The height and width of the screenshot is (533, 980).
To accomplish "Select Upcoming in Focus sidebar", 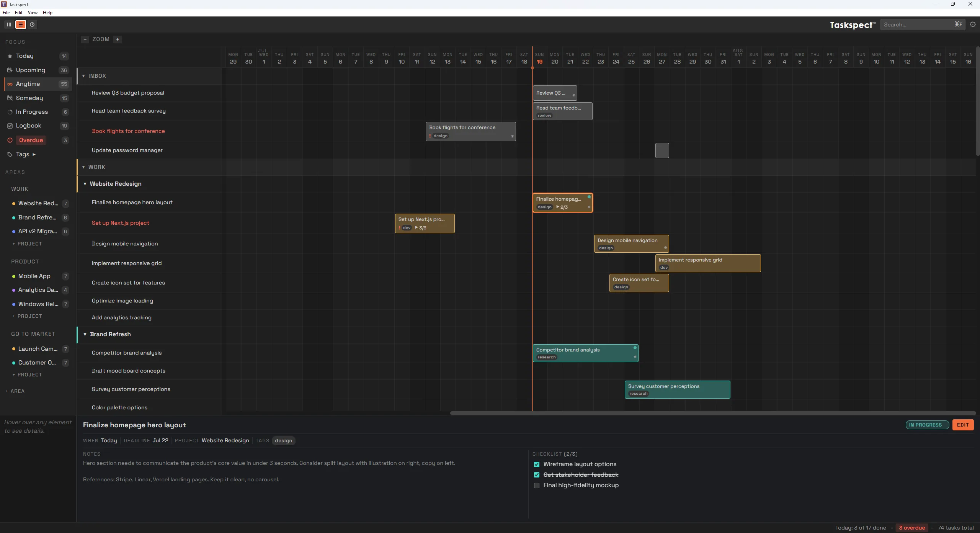I will coord(38,70).
